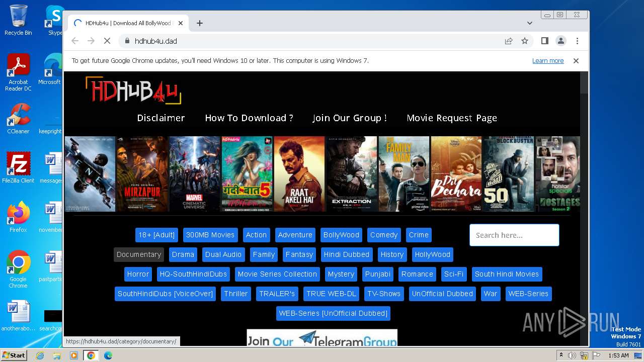Open Join Our Group ! menu item
644x362 pixels.
click(x=350, y=118)
